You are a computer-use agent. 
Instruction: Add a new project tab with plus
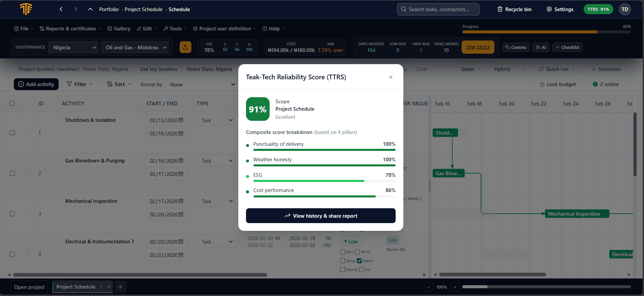120,287
